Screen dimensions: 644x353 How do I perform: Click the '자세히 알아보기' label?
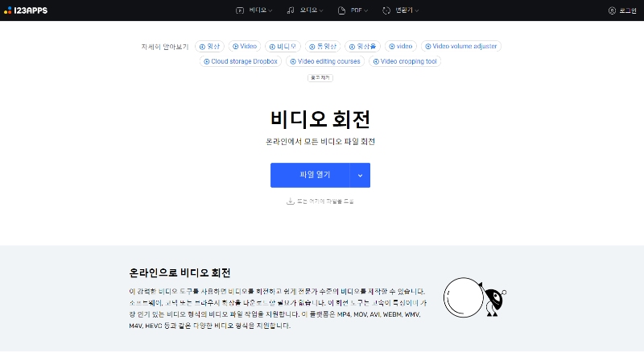pos(165,47)
